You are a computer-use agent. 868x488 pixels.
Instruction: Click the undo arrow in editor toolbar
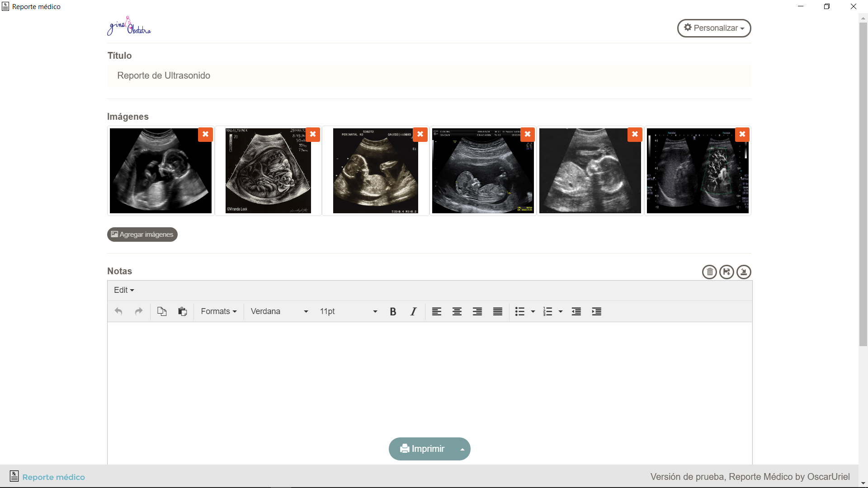[x=118, y=311]
